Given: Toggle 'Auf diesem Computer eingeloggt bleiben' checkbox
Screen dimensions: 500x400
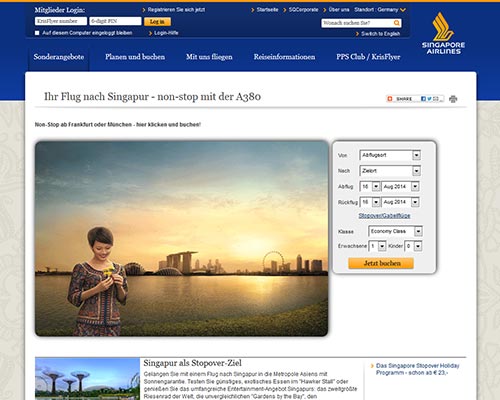Looking at the screenshot, I should pos(37,33).
